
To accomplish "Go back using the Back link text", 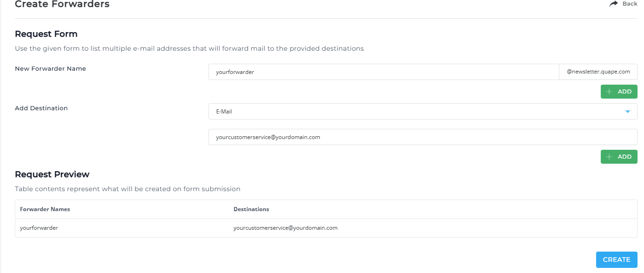I will coord(630,4).
